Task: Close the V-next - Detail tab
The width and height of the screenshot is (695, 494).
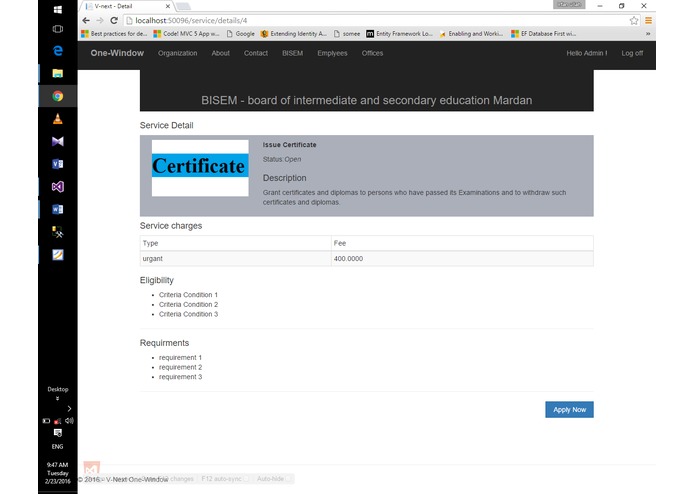Action: [168, 6]
